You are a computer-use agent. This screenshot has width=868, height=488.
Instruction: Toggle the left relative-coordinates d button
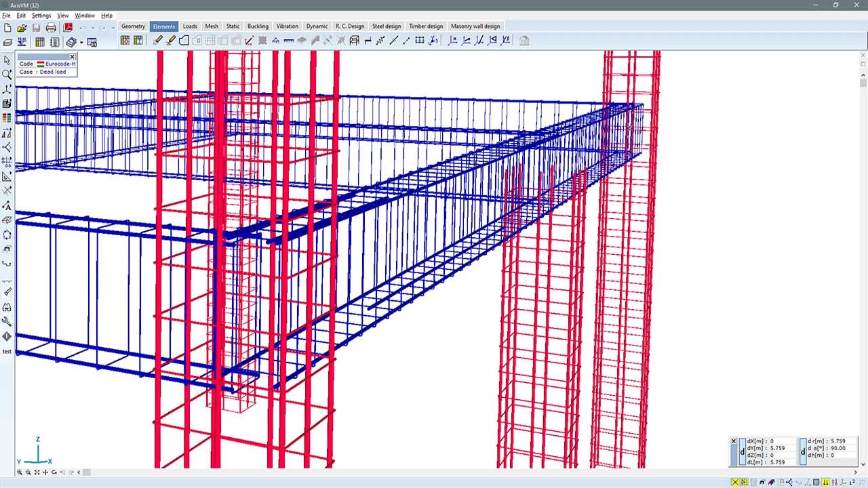pos(742,451)
